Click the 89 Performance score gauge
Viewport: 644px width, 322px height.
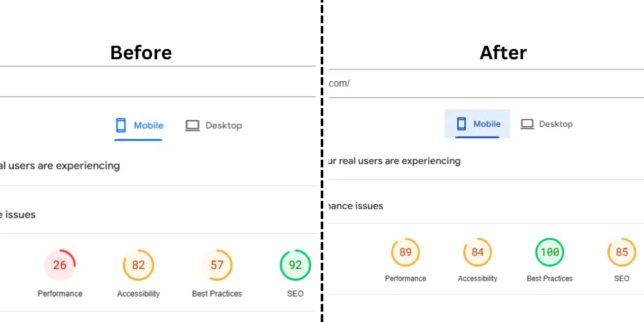pyautogui.click(x=405, y=252)
